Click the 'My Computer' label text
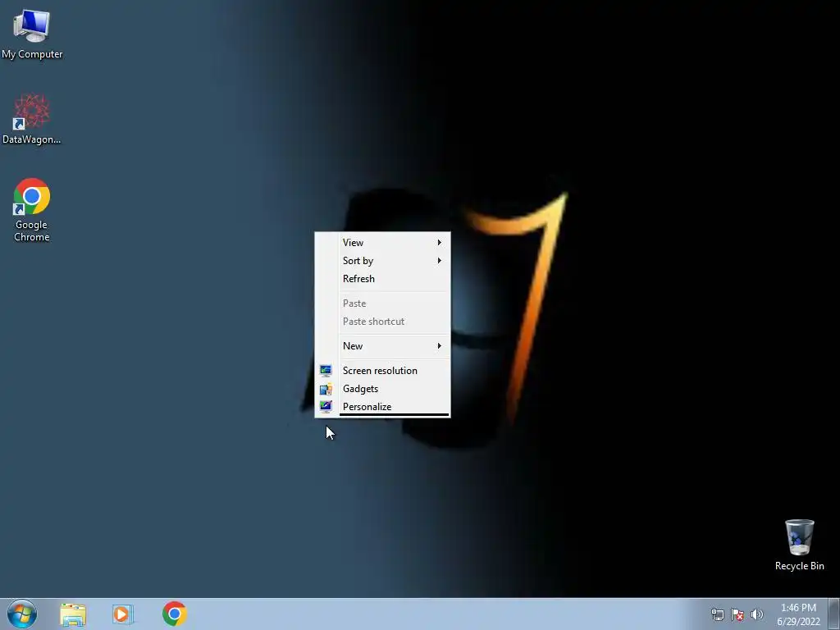The image size is (840, 630). [32, 54]
